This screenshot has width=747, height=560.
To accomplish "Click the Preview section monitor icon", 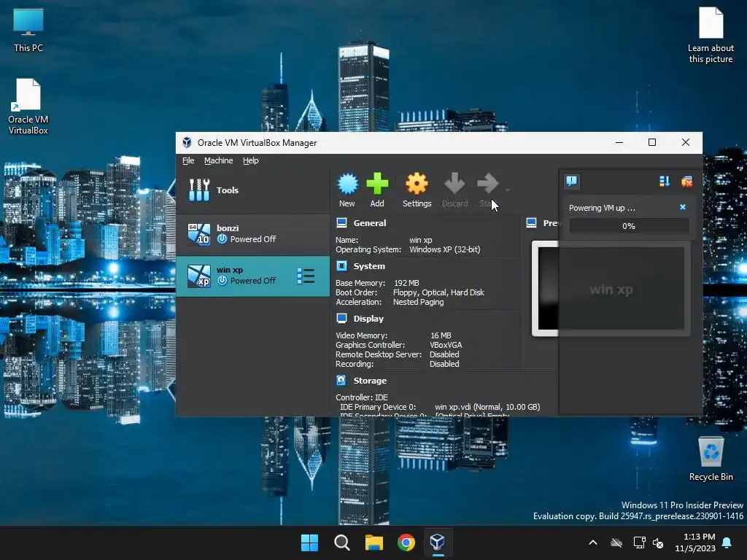I will pos(532,223).
